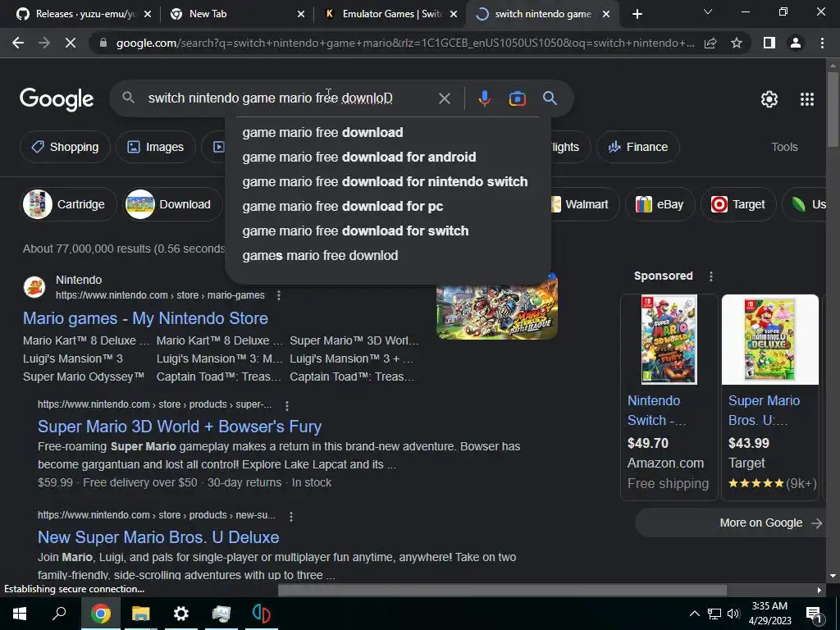Submit search with magnifier icon
Image resolution: width=840 pixels, height=630 pixels.
[x=550, y=98]
